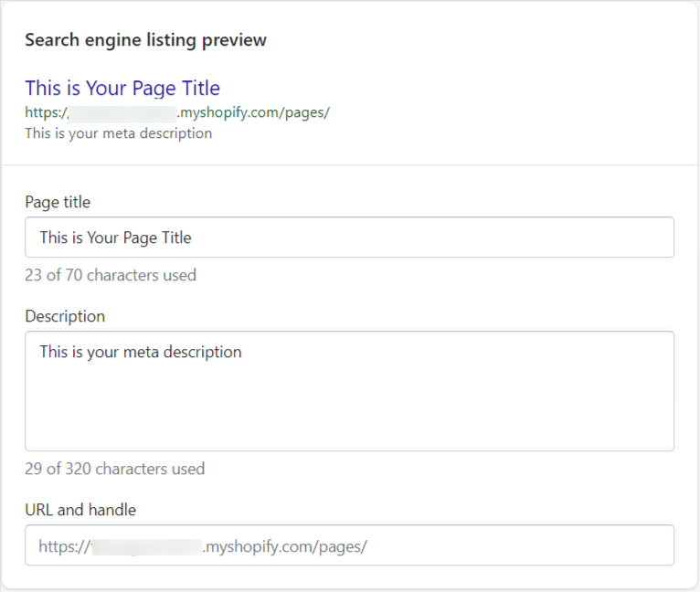Viewport: 700px width, 592px height.
Task: Click the green myshopify.com/pages/ preview URL
Action: [x=177, y=112]
